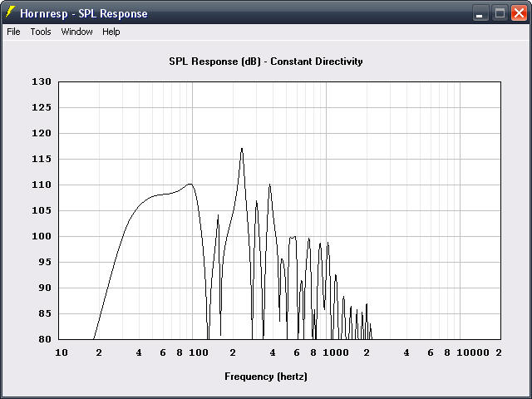532x399 pixels.
Task: Click the 115 value on the dB axis
Action: point(42,159)
